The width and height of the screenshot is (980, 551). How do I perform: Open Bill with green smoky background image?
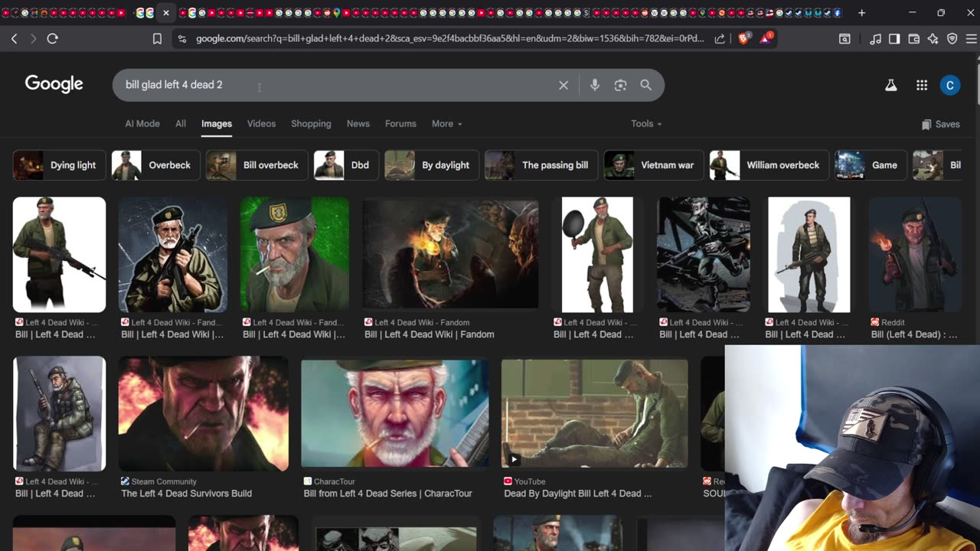pyautogui.click(x=295, y=255)
